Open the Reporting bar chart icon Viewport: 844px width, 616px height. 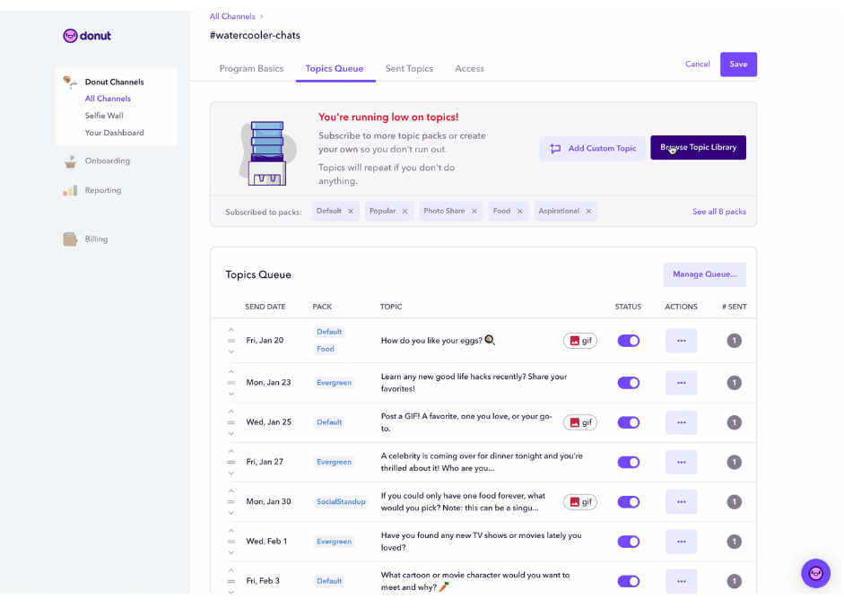pyautogui.click(x=70, y=190)
